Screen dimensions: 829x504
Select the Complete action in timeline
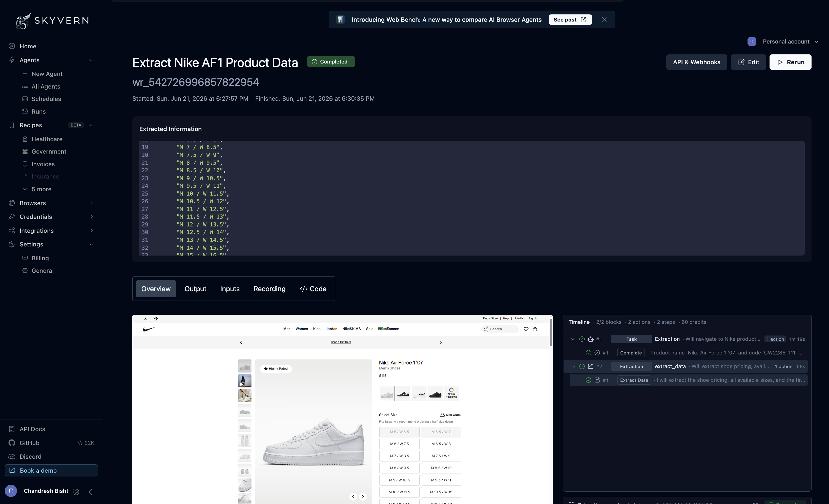[689, 353]
